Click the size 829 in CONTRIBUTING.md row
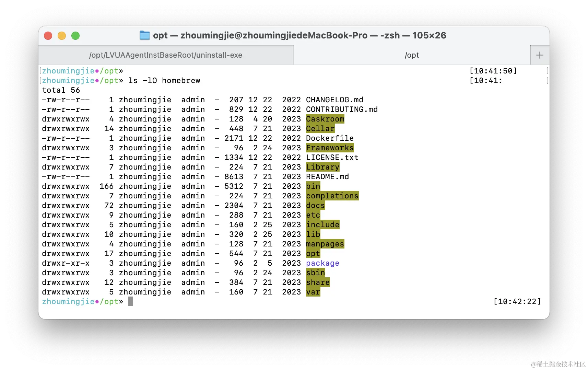588x370 pixels. [x=236, y=109]
